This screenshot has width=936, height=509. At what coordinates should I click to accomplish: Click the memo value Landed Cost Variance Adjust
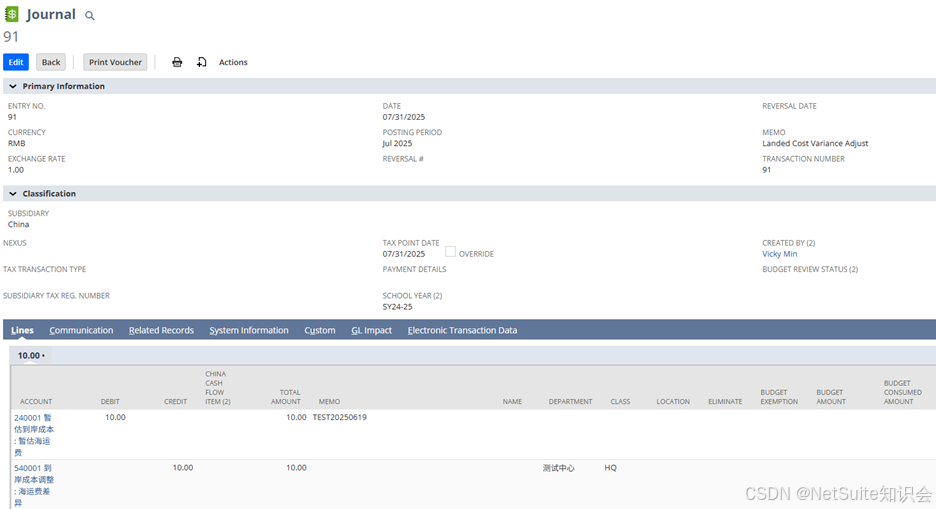pyautogui.click(x=815, y=143)
